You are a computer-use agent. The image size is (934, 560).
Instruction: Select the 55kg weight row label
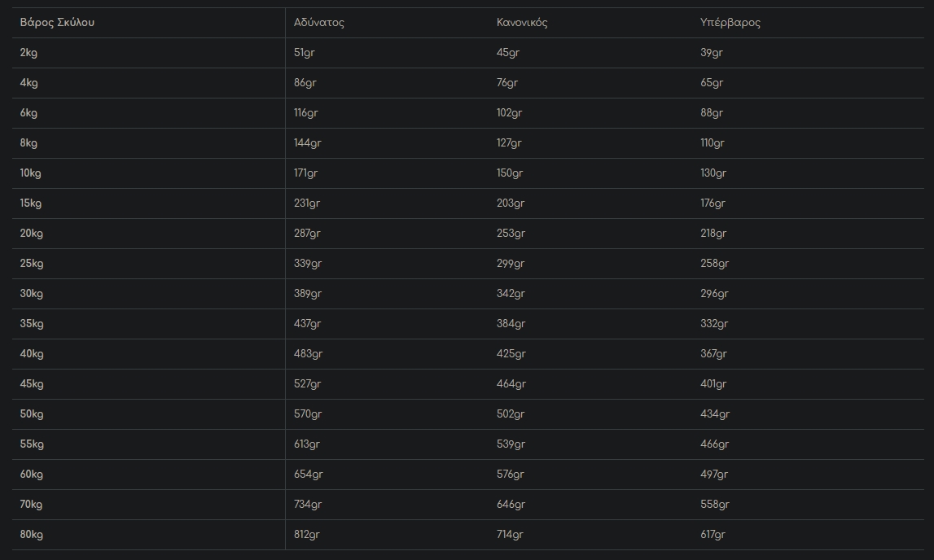point(32,444)
